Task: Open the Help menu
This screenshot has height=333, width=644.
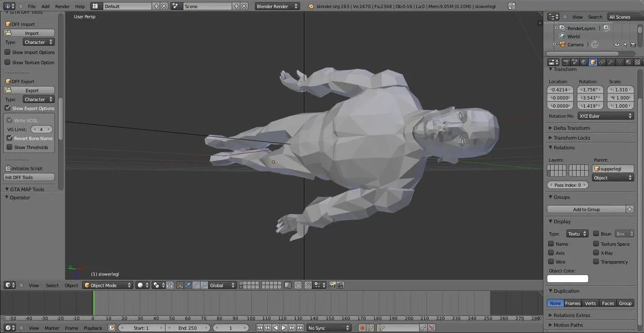Action: click(x=80, y=7)
